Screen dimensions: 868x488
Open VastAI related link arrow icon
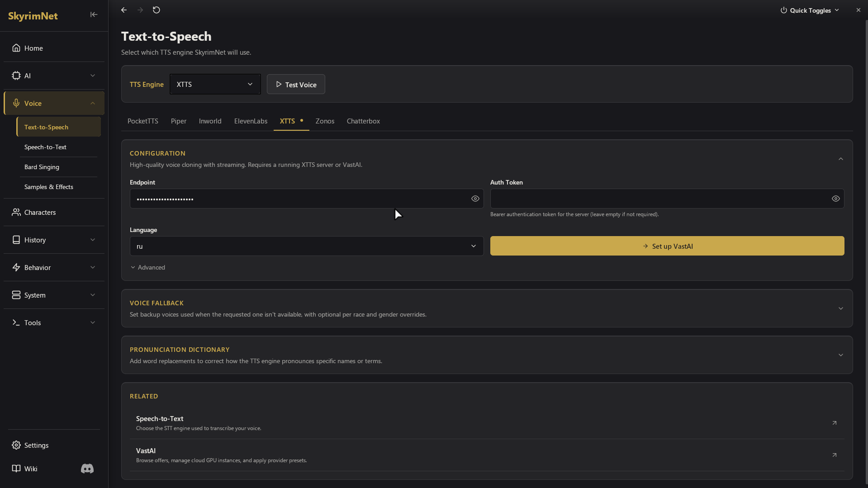tap(835, 455)
